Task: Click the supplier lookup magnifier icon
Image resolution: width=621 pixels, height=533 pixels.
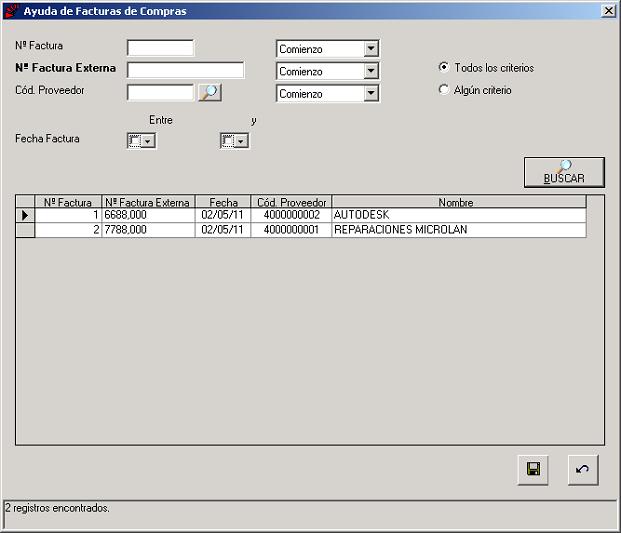Action: [x=210, y=93]
